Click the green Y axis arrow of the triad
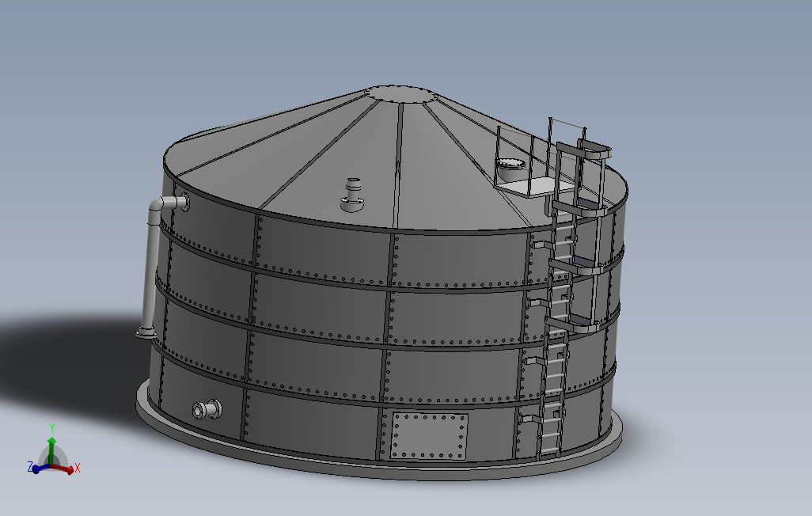Image resolution: width=812 pixels, height=516 pixels. coord(51,450)
